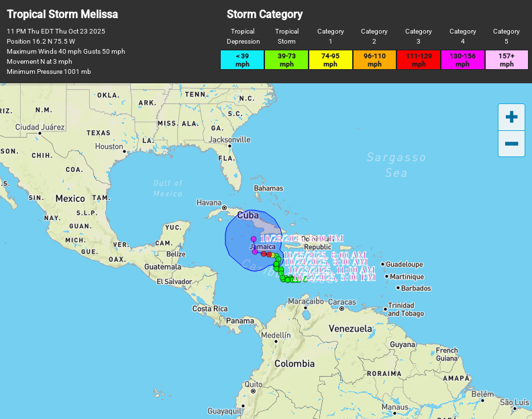
Task: Zoom in on the map
Action: click(x=511, y=117)
